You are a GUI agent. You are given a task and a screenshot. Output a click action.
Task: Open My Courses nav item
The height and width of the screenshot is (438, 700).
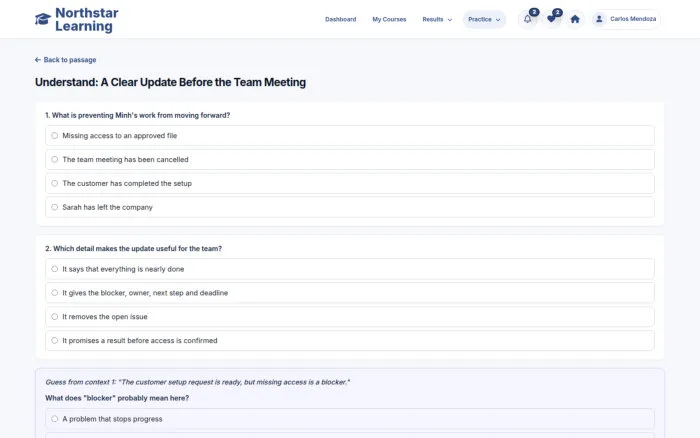coord(389,19)
